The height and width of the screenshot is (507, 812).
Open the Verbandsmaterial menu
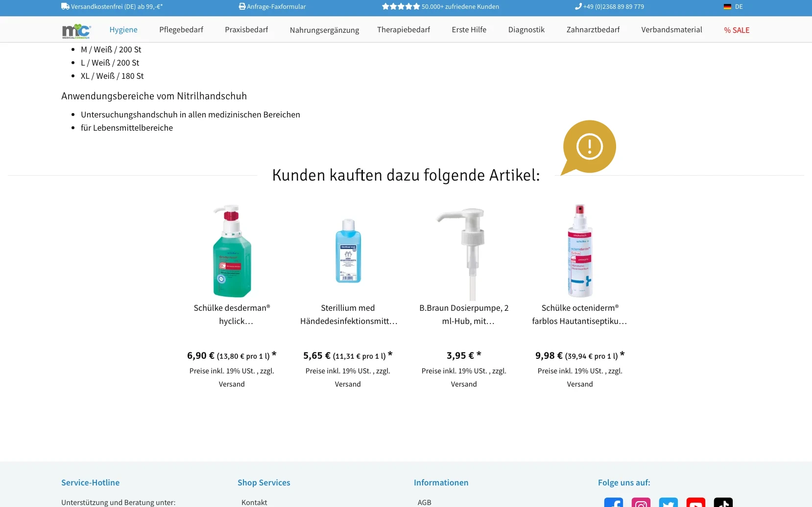(671, 30)
